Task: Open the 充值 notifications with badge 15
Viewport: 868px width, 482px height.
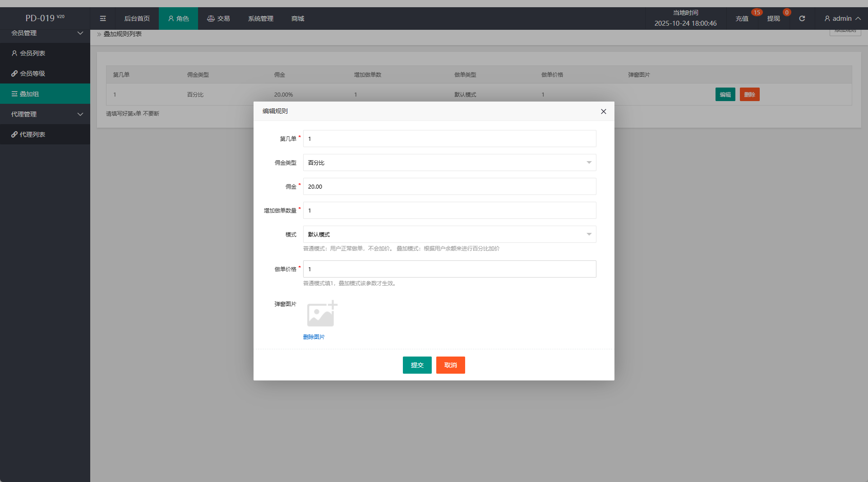Action: [742, 19]
